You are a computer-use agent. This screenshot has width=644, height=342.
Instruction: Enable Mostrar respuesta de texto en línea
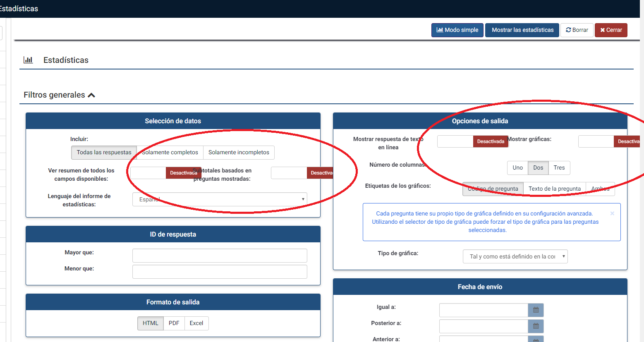[473, 141]
